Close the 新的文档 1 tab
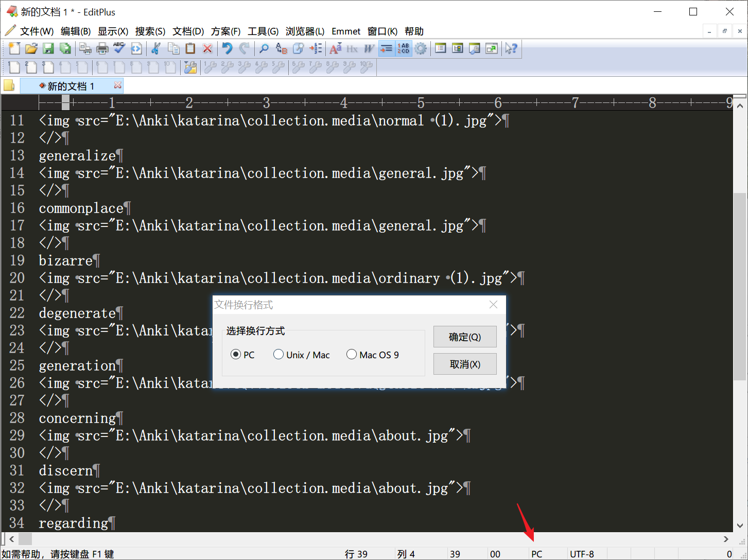The height and width of the screenshot is (560, 748). click(118, 85)
